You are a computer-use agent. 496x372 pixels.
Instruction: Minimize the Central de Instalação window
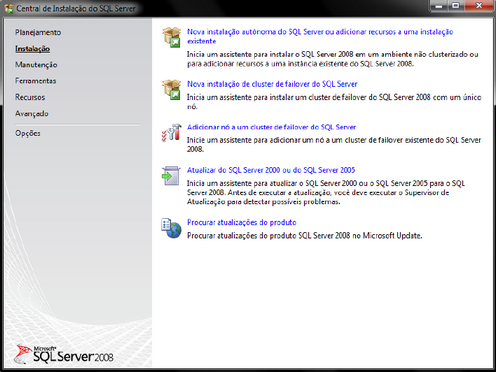tap(439, 6)
